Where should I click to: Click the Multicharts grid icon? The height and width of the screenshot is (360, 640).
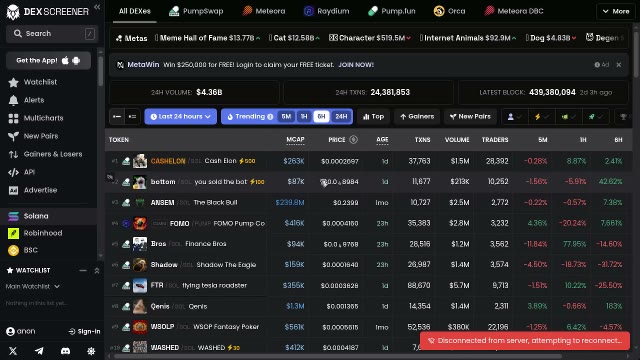click(x=13, y=118)
